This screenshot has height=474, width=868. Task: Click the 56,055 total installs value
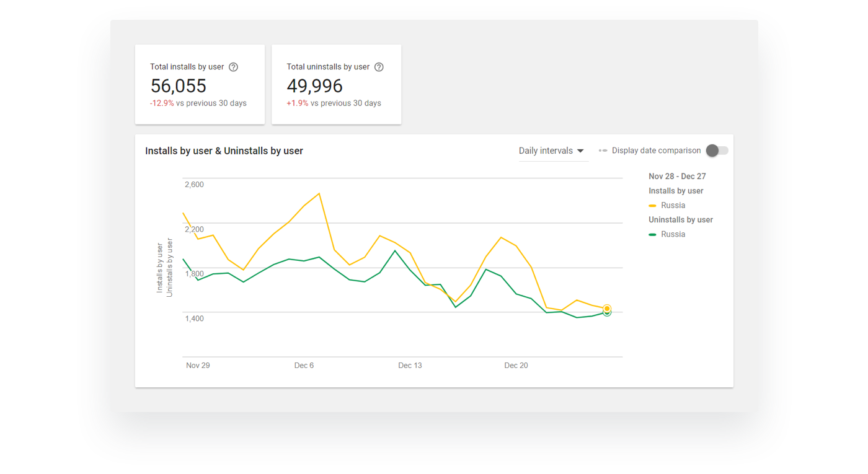click(x=179, y=86)
